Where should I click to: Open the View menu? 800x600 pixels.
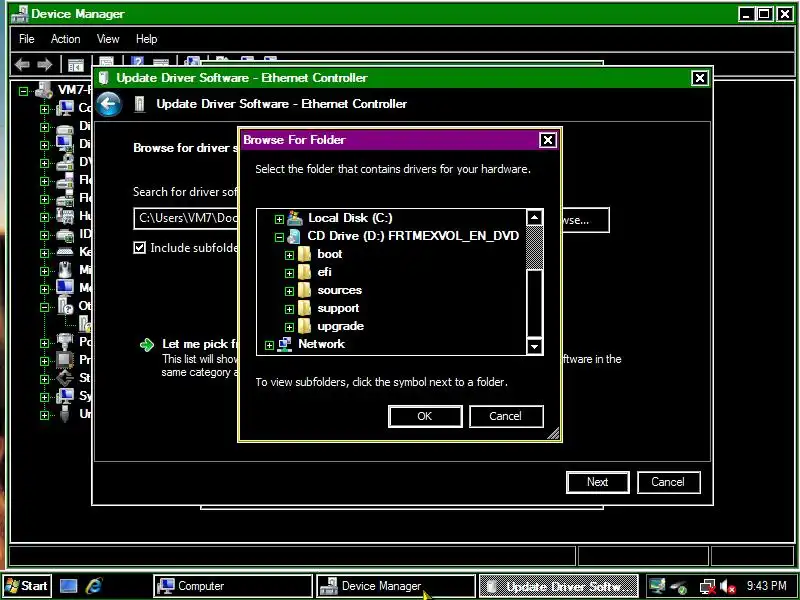(108, 39)
